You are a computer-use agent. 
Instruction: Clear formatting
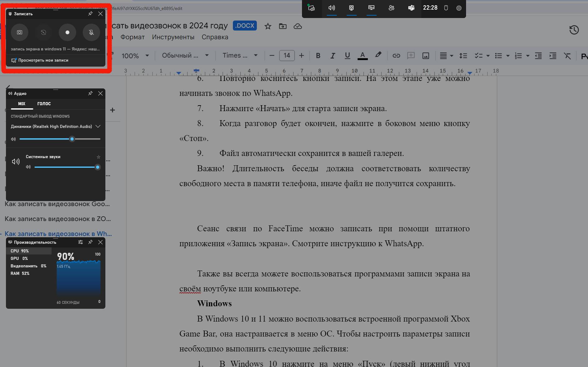pyautogui.click(x=567, y=56)
